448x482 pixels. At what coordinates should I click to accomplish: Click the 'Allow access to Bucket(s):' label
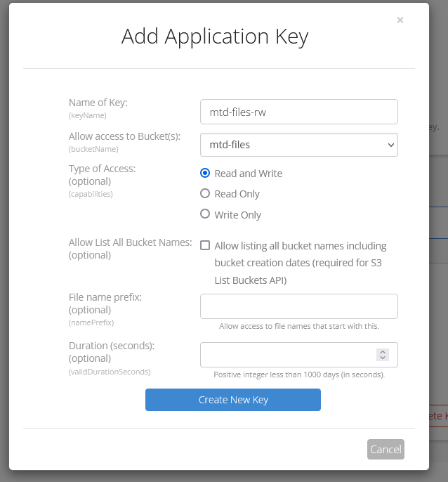[x=124, y=136]
